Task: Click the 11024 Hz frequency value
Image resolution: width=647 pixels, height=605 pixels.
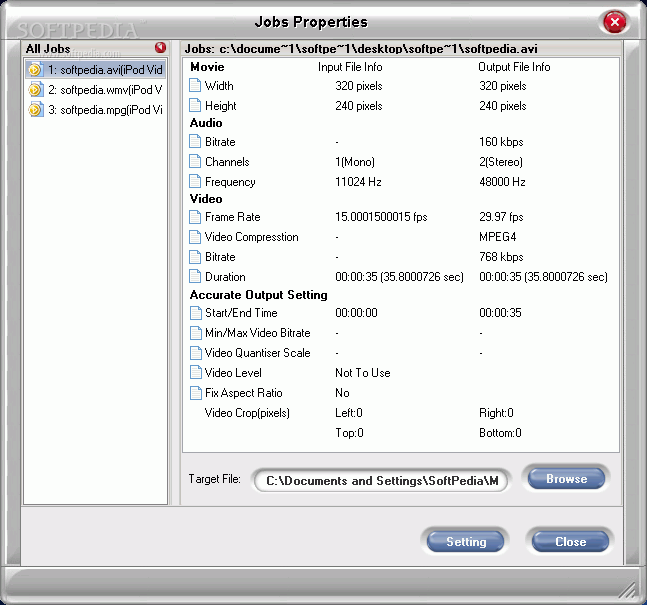Action: click(x=358, y=182)
